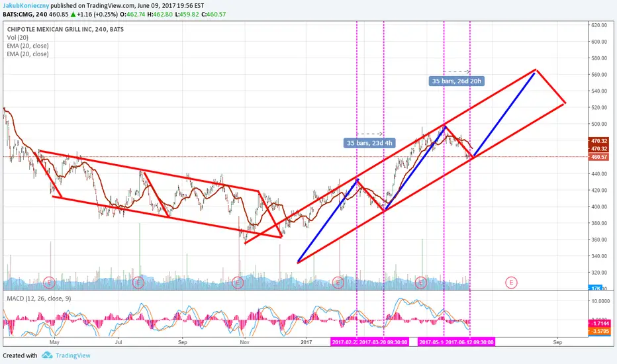
Task: Select the '35 bars, 23d 4h' measurement label
Action: pos(369,143)
